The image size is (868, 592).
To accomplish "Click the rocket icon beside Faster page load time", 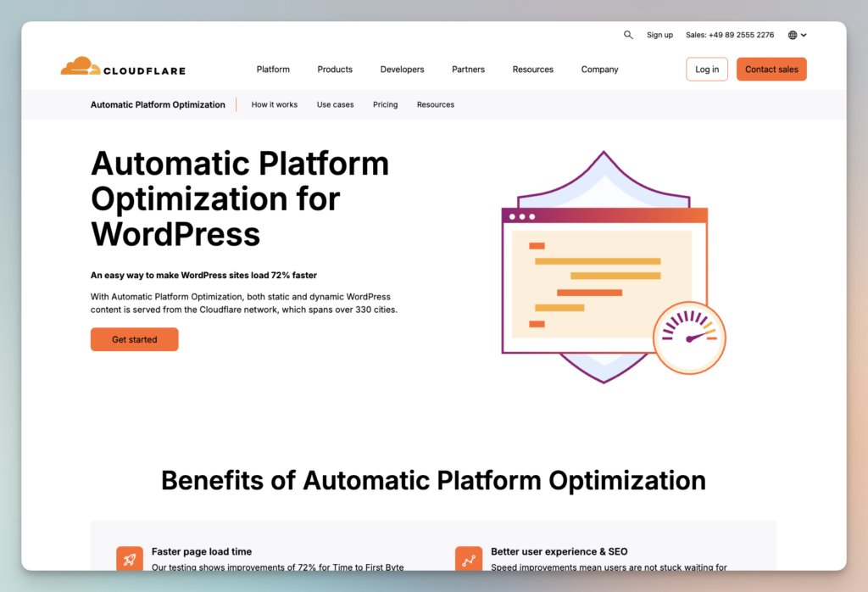I will tap(130, 559).
